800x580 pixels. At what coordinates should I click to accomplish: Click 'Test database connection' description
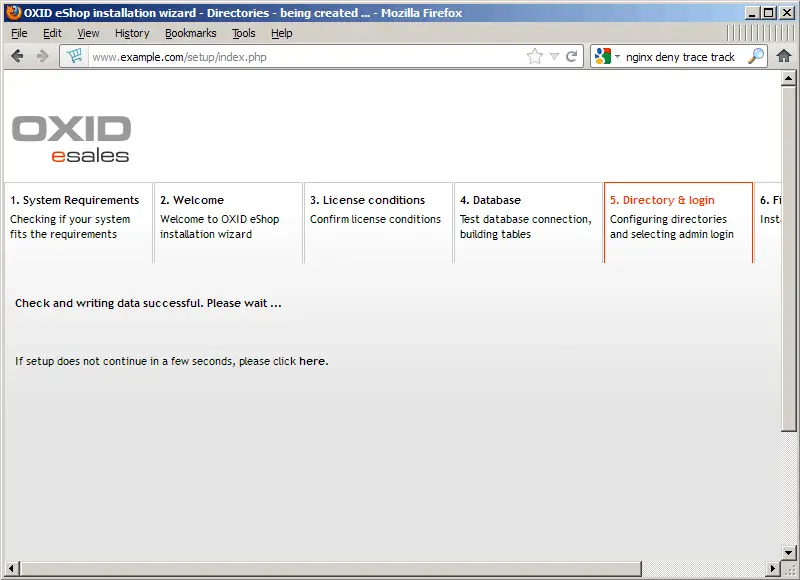tap(526, 226)
